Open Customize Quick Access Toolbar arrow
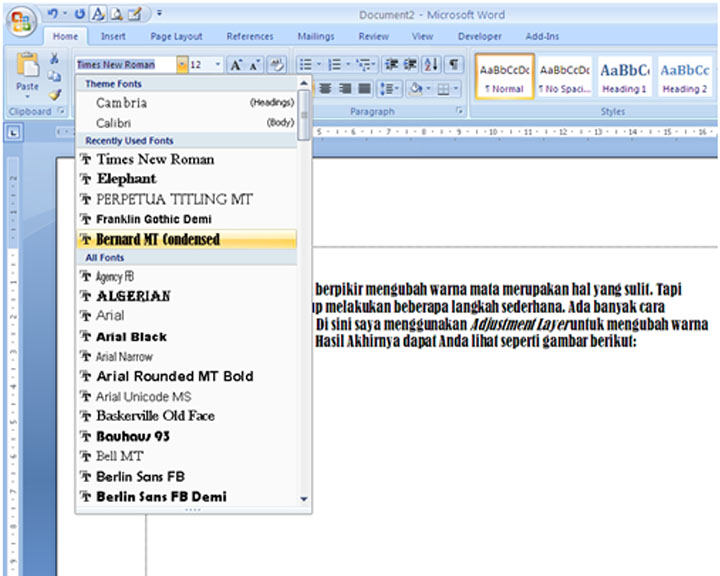The height and width of the screenshot is (576, 720). [x=159, y=13]
